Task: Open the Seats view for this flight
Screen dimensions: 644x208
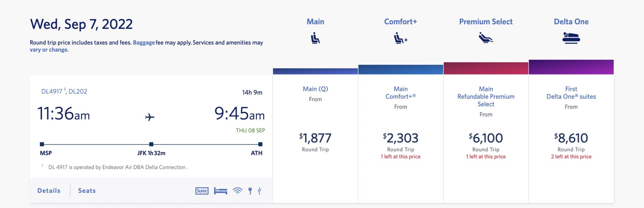Action: click(87, 191)
